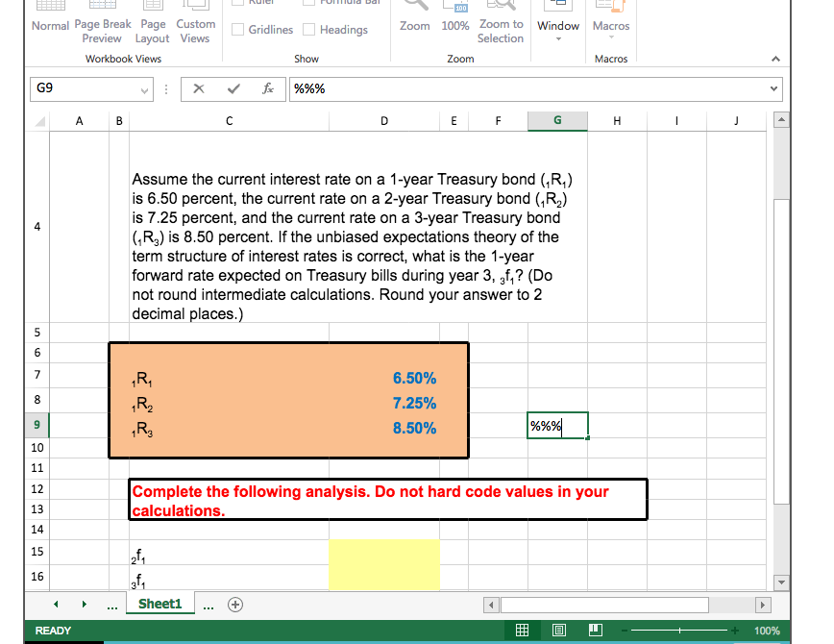Screen dimensions: 834x644
Task: Switch to Normal view in status bar
Action: click(523, 631)
